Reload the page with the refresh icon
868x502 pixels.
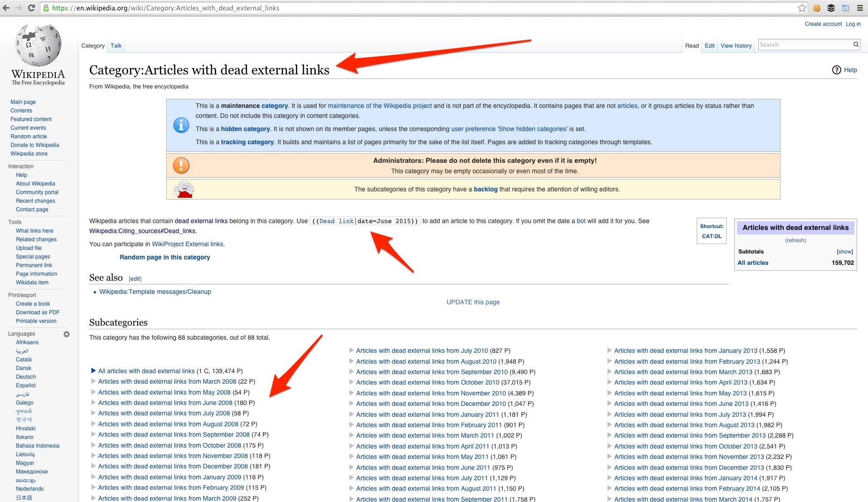(31, 7)
